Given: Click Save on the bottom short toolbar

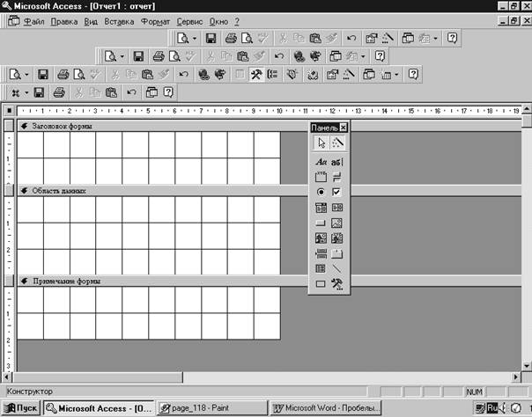Looking at the screenshot, I should [39, 92].
